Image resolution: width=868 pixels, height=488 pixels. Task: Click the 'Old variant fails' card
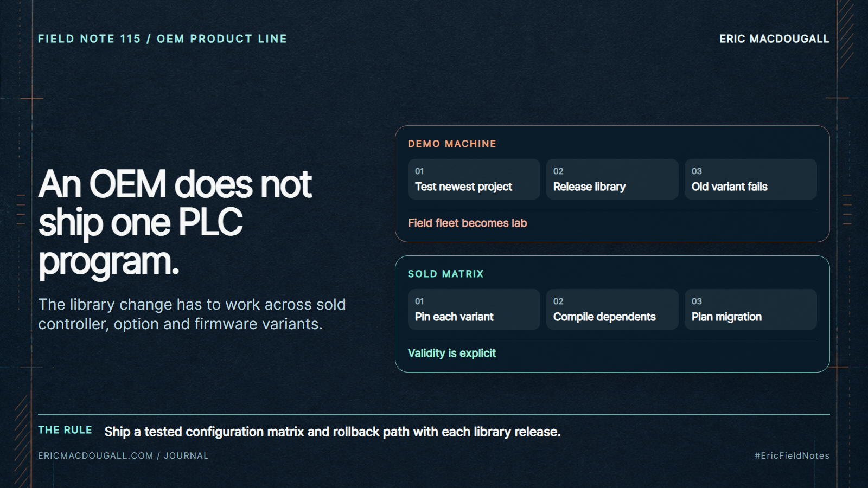(750, 179)
